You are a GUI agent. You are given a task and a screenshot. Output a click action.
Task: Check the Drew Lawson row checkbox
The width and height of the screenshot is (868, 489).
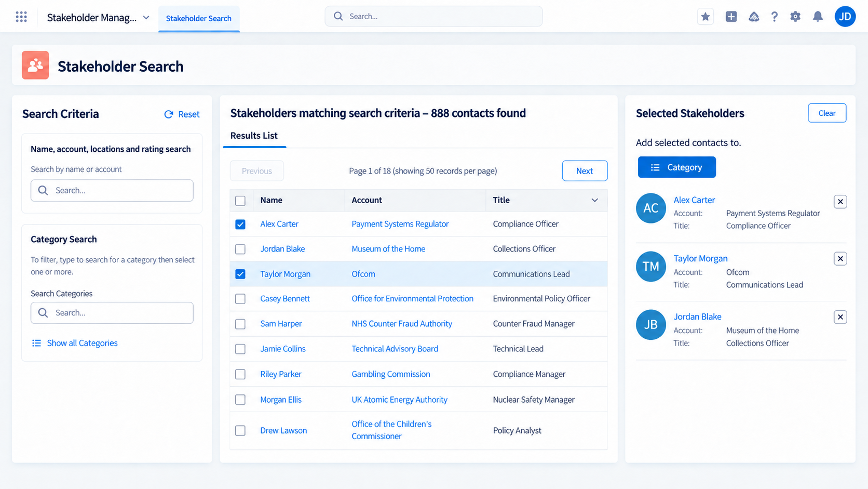[x=240, y=431]
